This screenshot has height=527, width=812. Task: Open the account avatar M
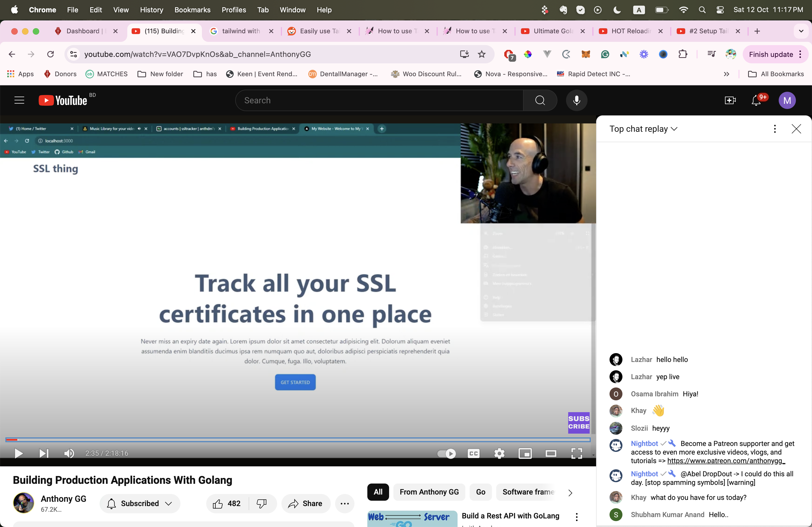787,100
